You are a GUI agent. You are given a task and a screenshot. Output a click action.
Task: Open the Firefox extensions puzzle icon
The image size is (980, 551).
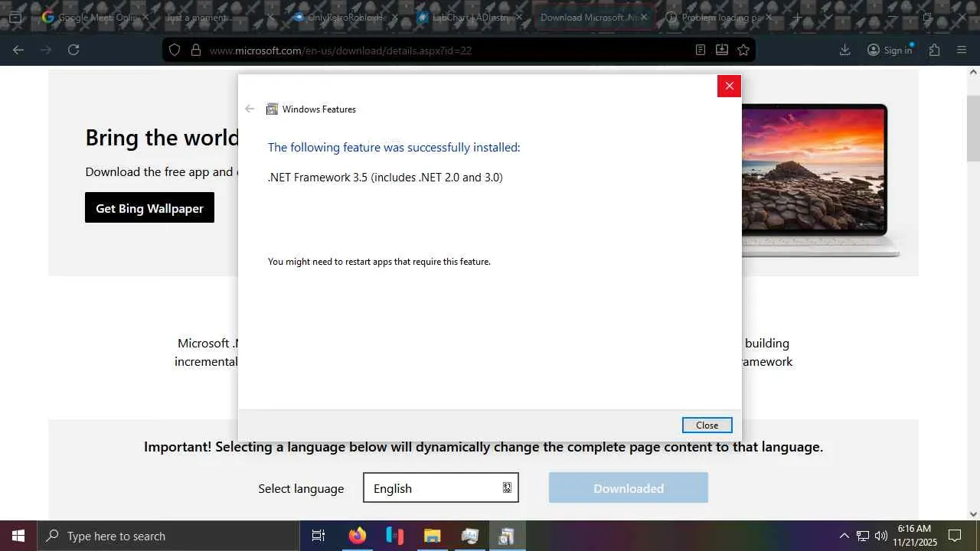point(935,50)
